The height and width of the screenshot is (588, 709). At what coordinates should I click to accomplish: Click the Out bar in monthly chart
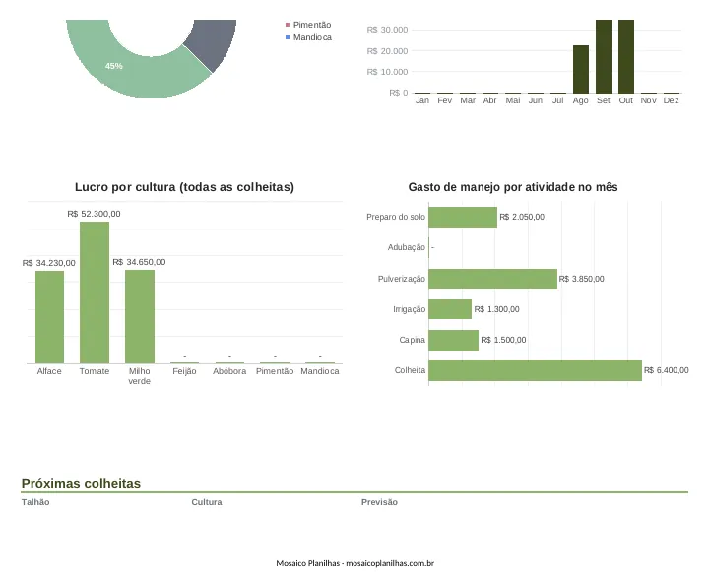coord(626,56)
